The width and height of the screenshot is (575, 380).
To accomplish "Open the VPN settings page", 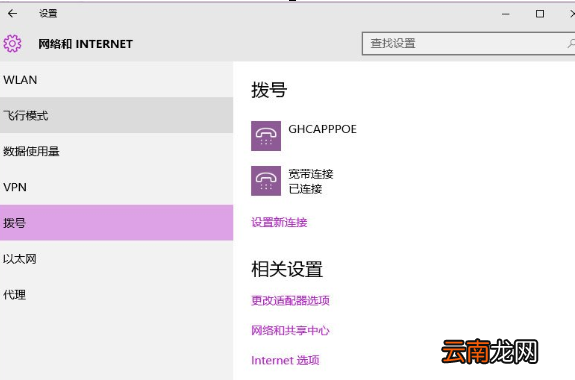I will coord(117,187).
